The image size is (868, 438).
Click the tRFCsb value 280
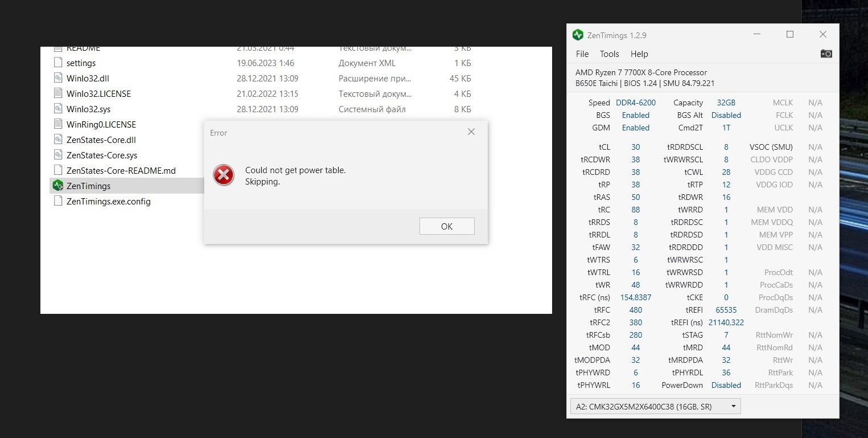[x=636, y=335]
